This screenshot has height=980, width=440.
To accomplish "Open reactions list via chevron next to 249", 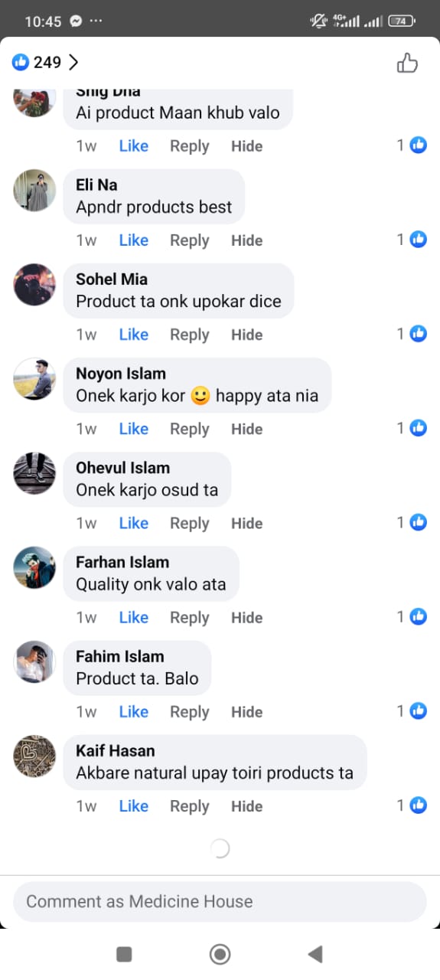I will pyautogui.click(x=73, y=63).
